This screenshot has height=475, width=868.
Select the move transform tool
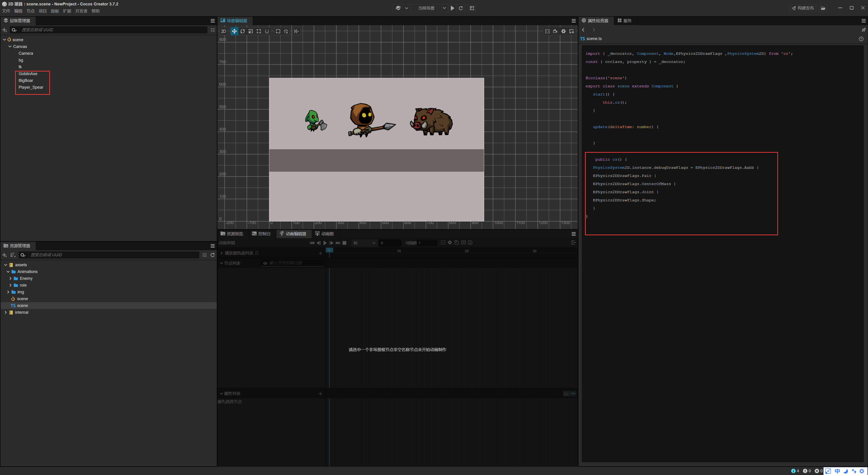pos(234,31)
